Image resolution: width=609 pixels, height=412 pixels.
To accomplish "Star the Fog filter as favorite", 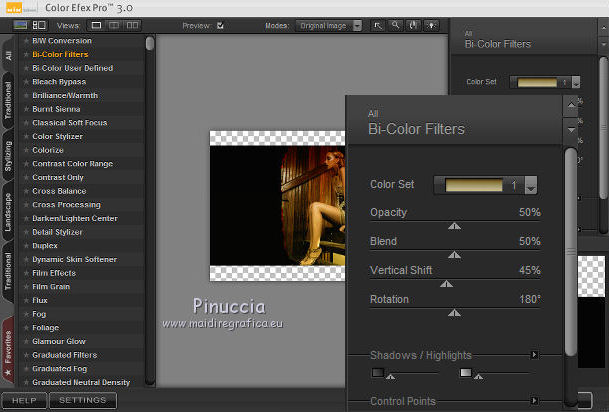I will [26, 314].
